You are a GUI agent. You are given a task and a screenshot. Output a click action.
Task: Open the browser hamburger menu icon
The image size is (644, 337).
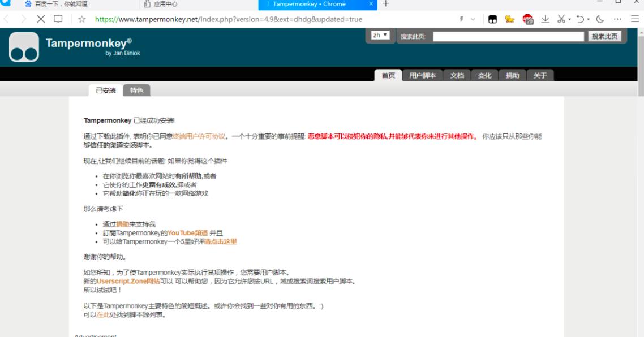635,19
